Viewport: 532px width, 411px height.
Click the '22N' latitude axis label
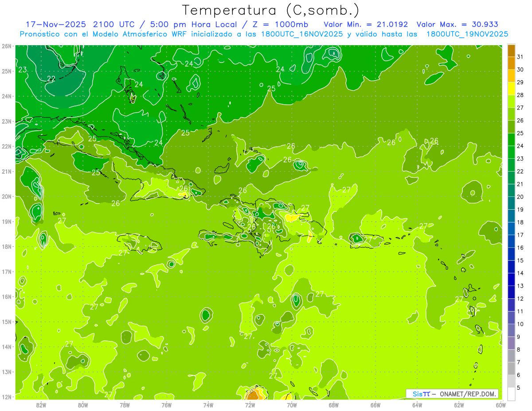[x=7, y=146]
